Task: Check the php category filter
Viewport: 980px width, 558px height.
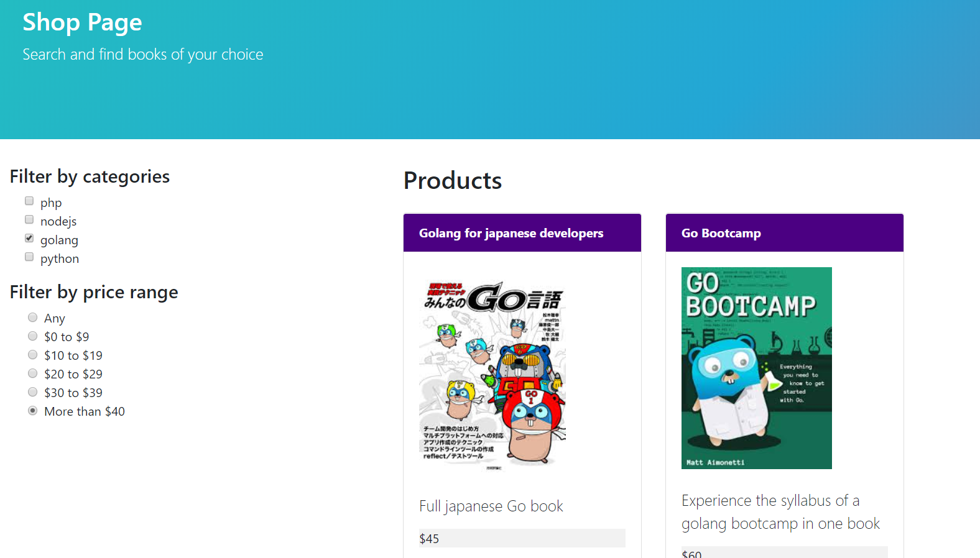Action: point(29,201)
